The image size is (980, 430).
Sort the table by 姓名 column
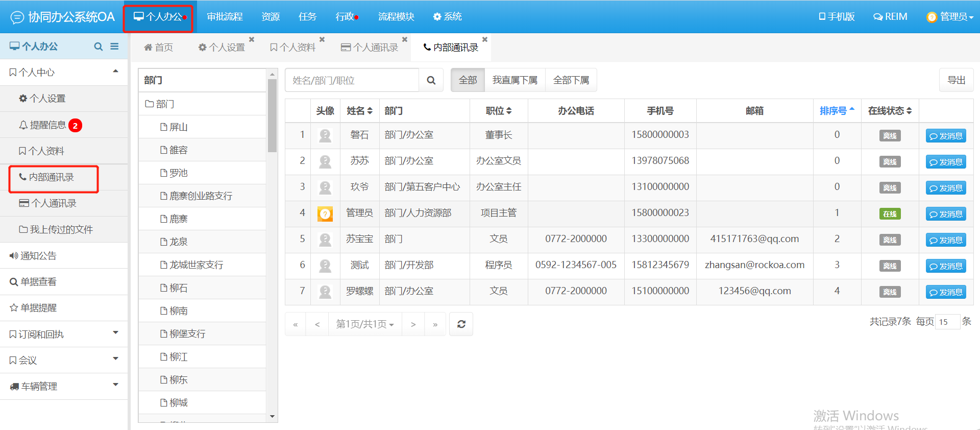click(360, 111)
